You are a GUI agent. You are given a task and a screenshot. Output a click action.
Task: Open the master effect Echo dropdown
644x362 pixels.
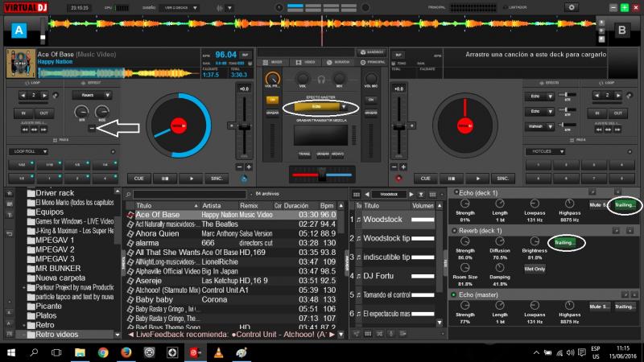click(x=344, y=107)
